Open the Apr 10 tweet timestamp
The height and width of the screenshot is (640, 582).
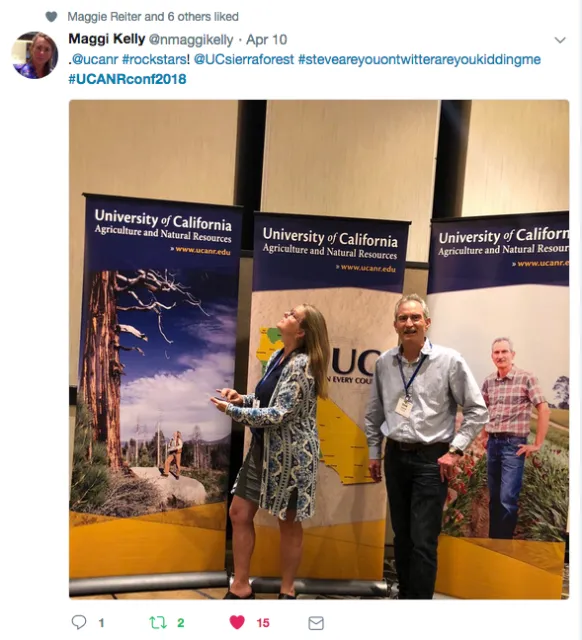[x=267, y=40]
